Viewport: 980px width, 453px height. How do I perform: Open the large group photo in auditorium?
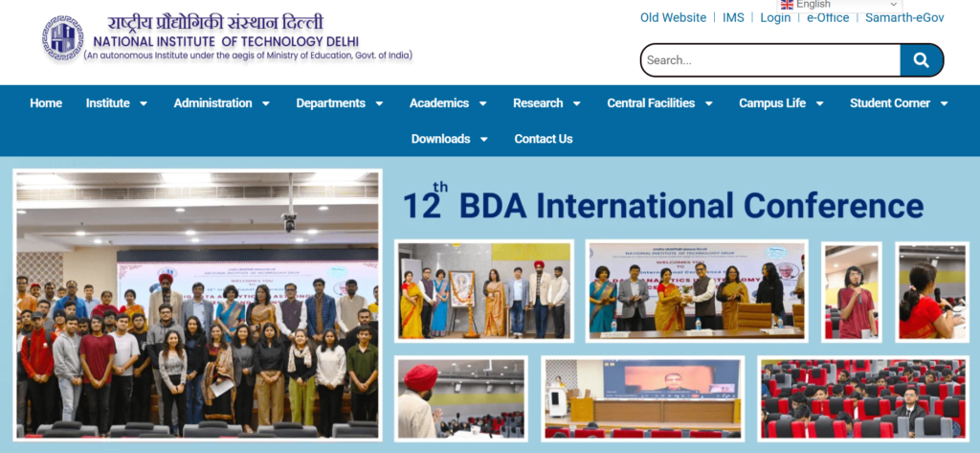coord(197,305)
